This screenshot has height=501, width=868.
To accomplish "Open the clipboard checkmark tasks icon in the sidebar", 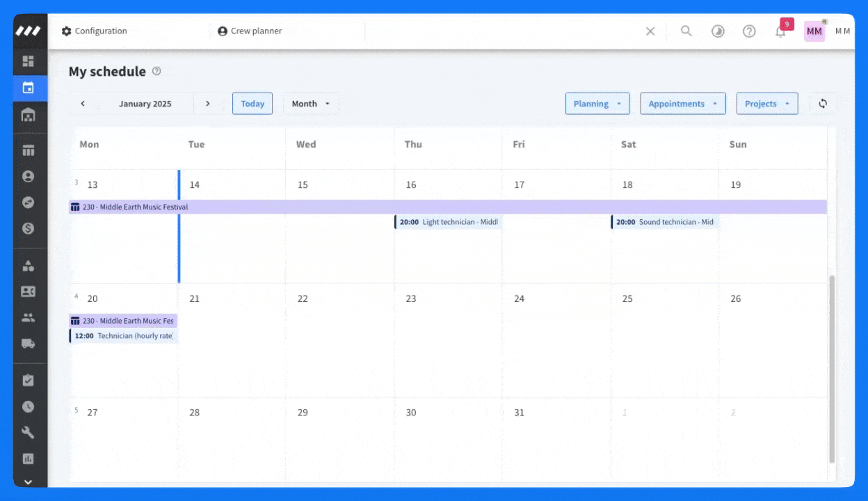I will [x=29, y=381].
